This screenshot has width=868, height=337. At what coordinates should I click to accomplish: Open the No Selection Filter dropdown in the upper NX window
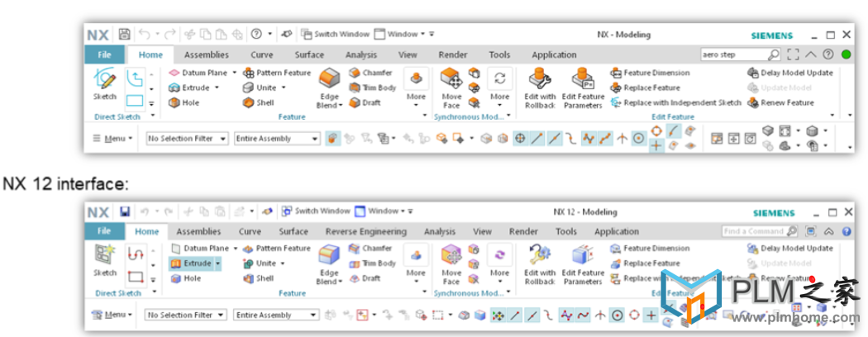(x=187, y=138)
